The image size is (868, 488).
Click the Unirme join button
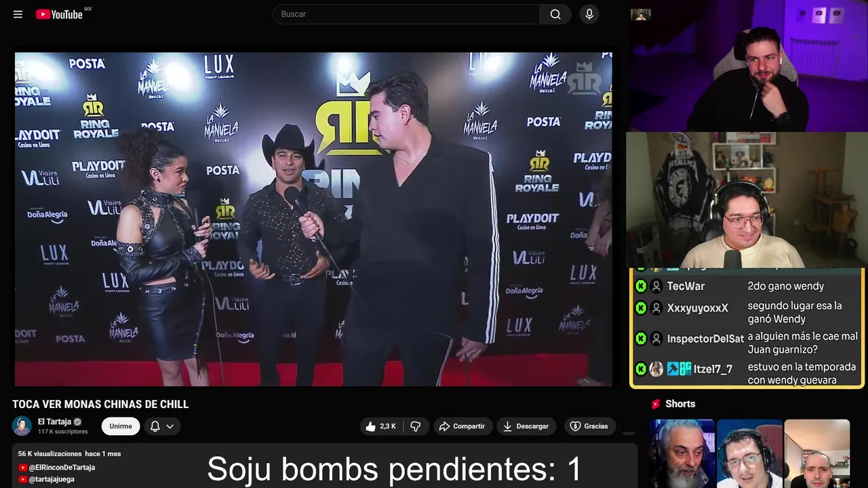(x=121, y=426)
